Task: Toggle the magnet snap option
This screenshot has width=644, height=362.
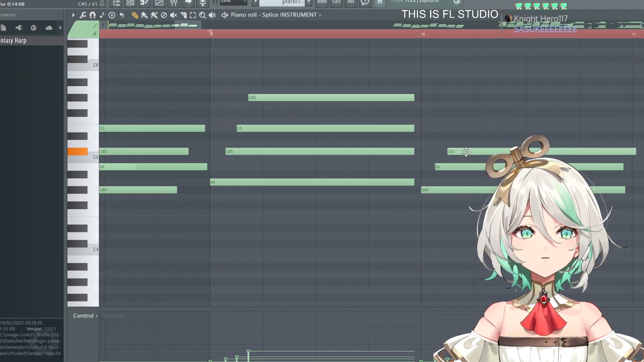Action: [93, 15]
